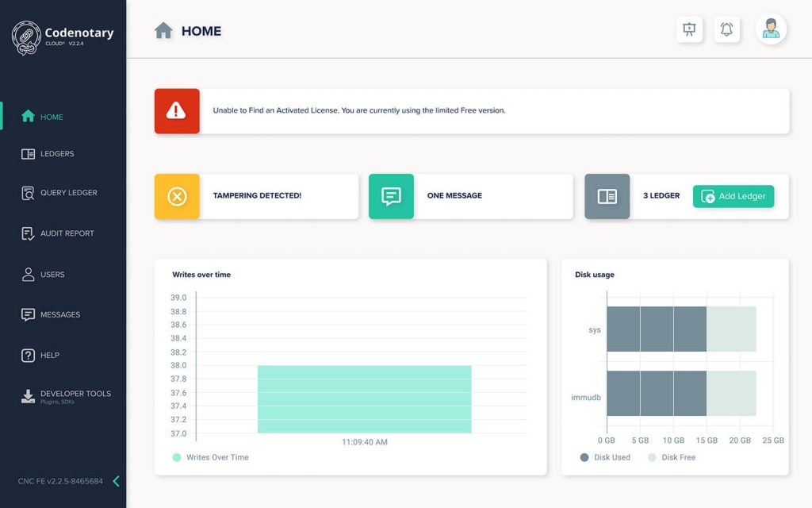Click the Home house icon in sidebar

coord(28,116)
